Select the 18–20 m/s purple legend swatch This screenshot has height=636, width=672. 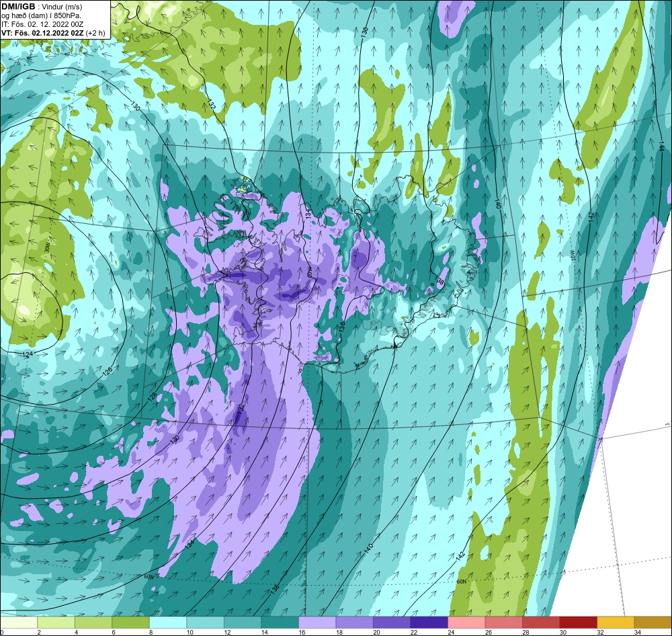pyautogui.click(x=354, y=623)
